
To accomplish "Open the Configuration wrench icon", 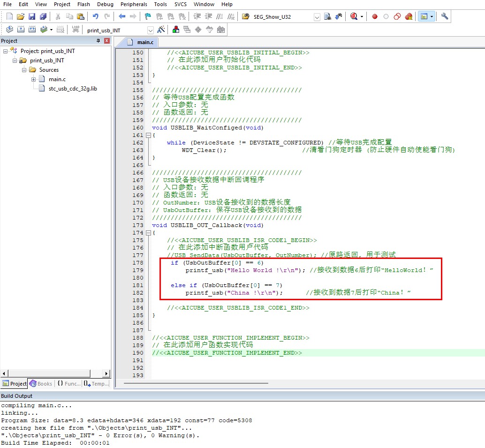I will point(445,16).
